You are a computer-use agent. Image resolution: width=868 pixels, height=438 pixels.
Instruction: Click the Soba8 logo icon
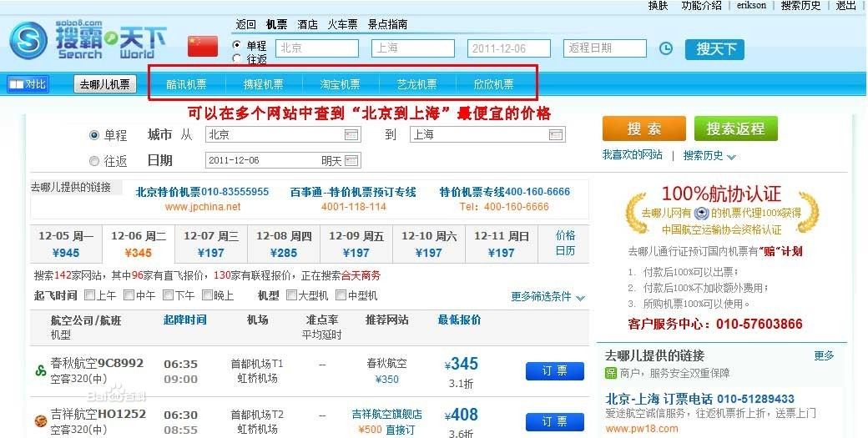pyautogui.click(x=28, y=40)
